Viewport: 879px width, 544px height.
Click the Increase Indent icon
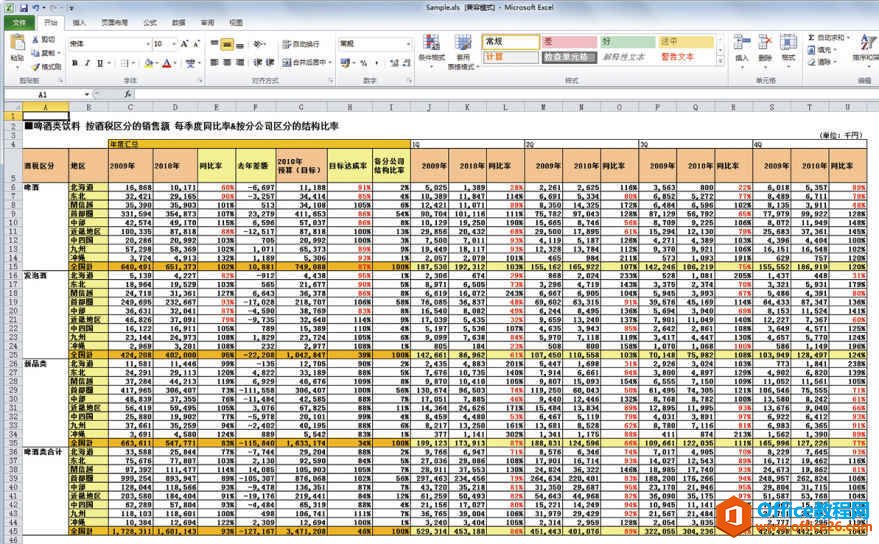pyautogui.click(x=270, y=62)
